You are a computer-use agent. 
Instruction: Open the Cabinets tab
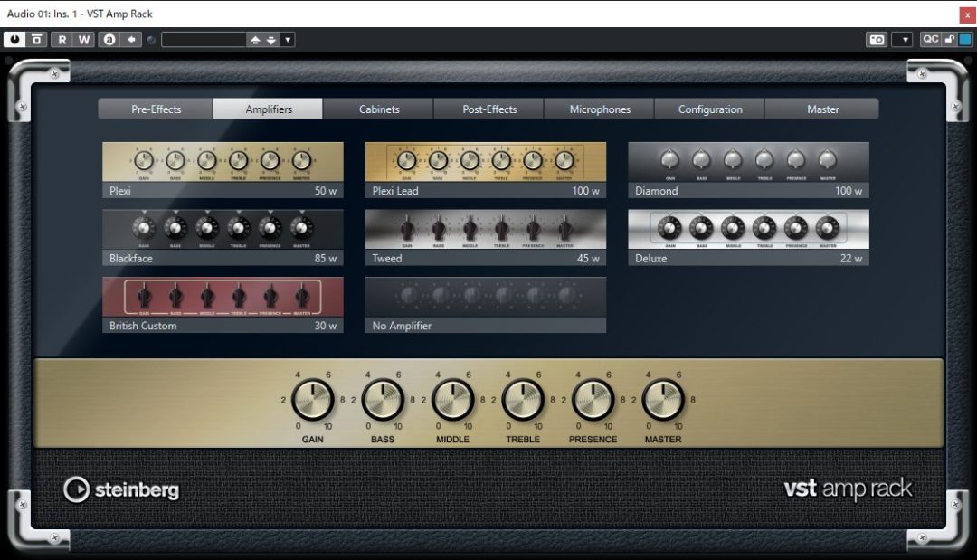(x=379, y=109)
